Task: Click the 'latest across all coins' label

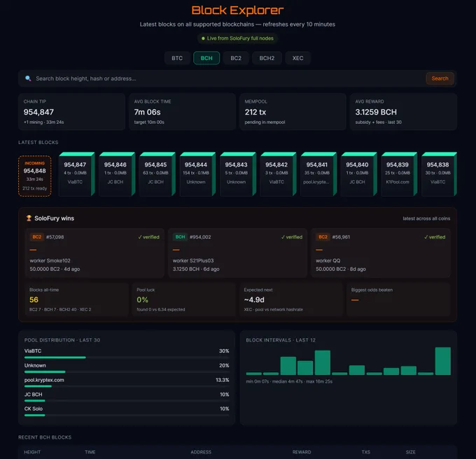Action: pos(426,218)
